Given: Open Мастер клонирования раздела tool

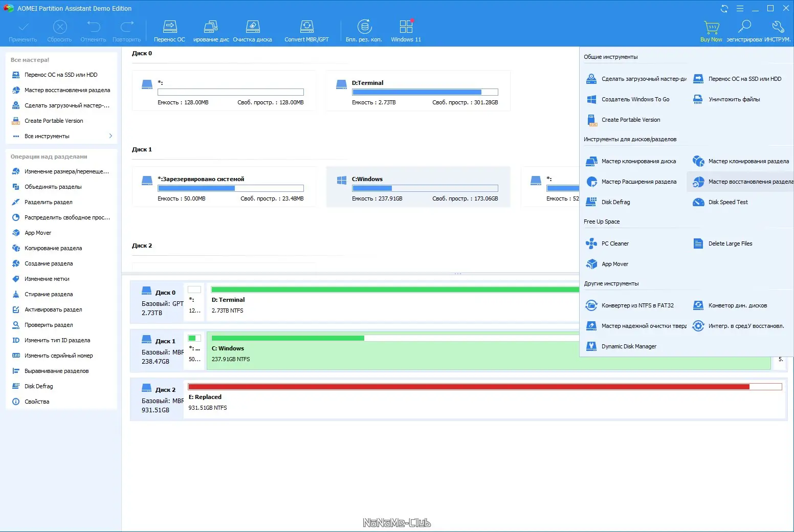Looking at the screenshot, I should 740,161.
